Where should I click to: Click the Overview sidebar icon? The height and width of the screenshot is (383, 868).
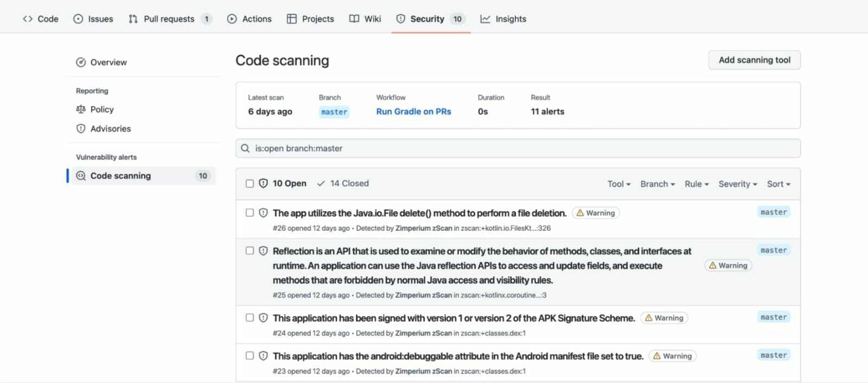click(81, 62)
